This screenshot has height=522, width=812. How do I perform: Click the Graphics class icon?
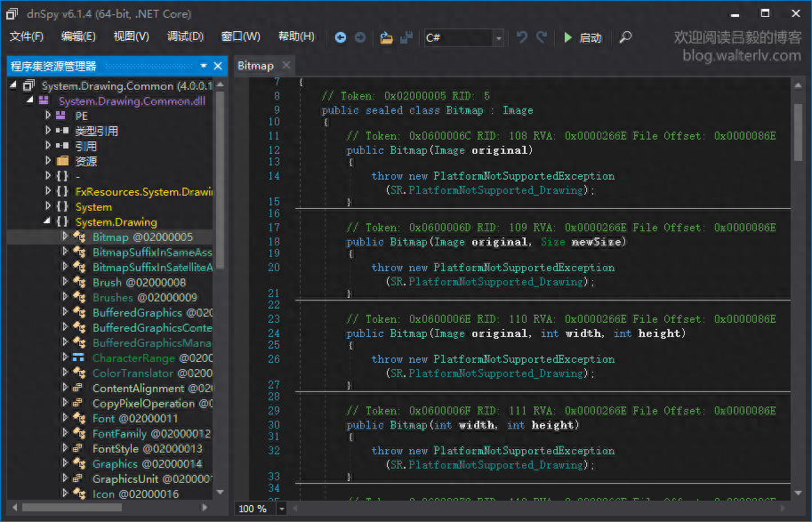[x=79, y=463]
